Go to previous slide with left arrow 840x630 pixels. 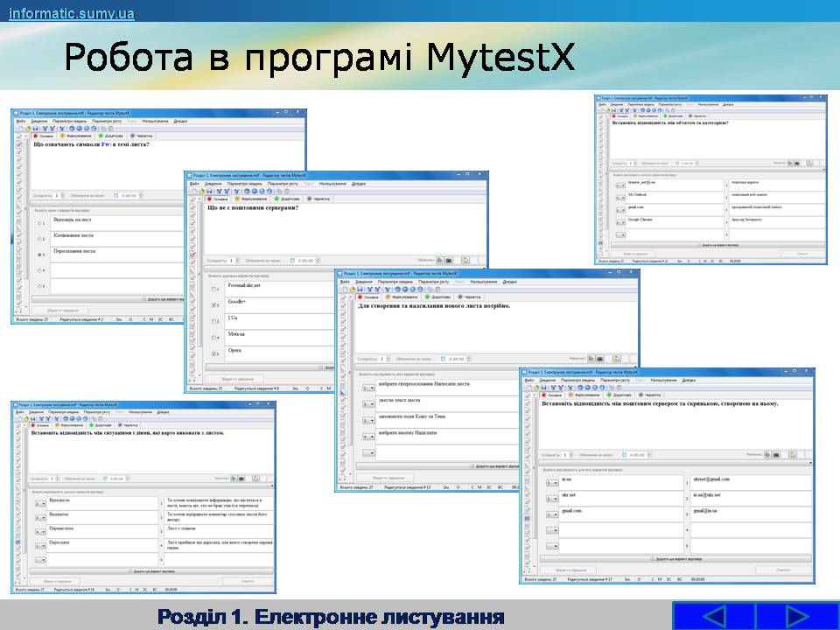point(713,615)
